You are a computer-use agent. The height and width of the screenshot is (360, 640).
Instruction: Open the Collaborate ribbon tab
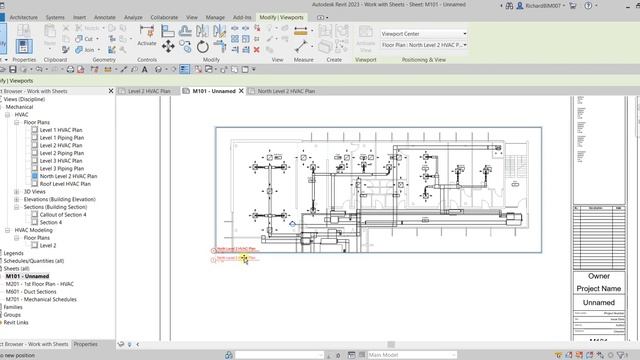164,18
